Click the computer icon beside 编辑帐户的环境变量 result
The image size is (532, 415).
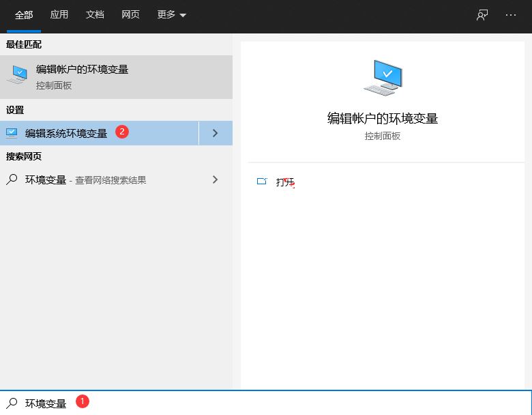tap(17, 74)
